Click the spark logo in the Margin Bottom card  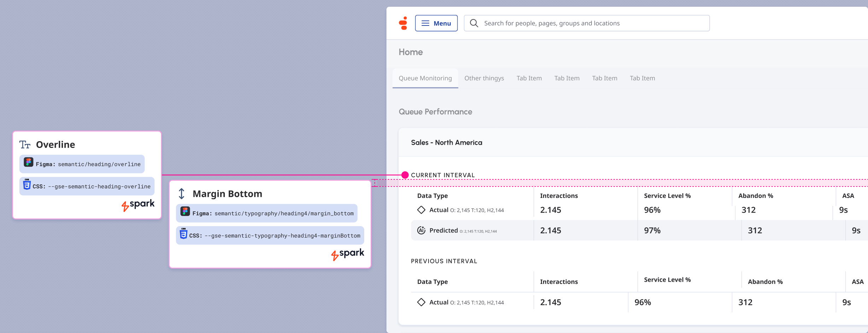tap(348, 254)
